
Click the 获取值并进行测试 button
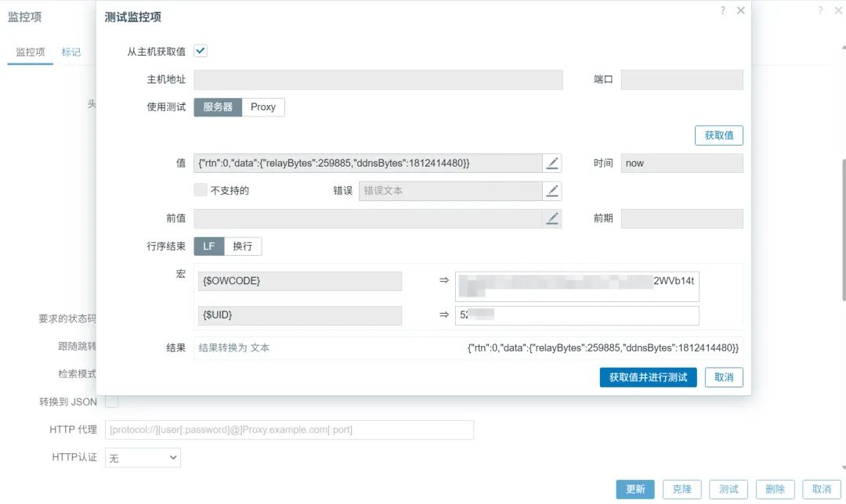point(648,377)
